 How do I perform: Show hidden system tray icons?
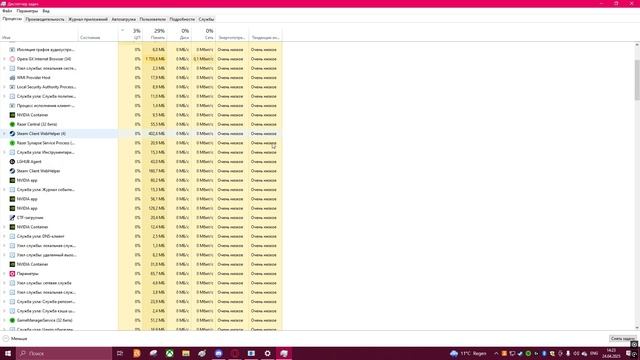point(496,353)
